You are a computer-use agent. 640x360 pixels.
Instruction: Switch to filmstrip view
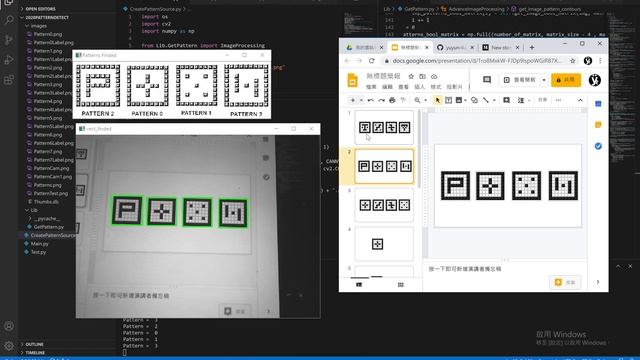[x=359, y=284]
